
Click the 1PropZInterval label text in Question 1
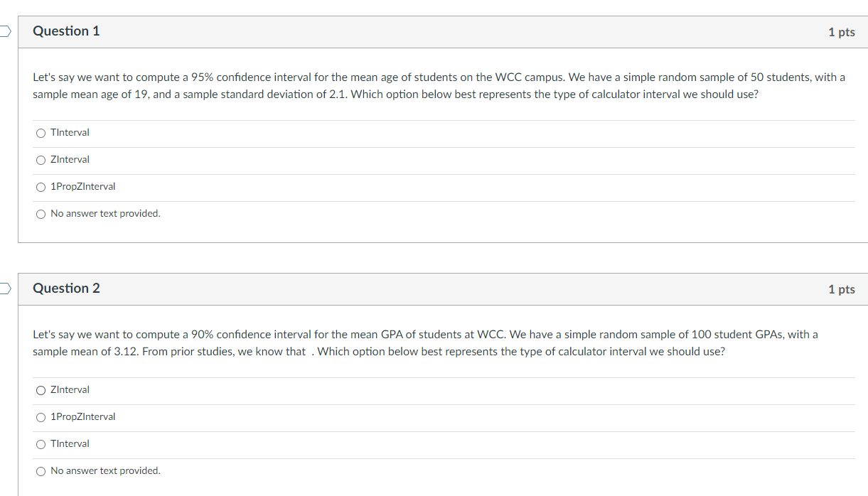(82, 187)
